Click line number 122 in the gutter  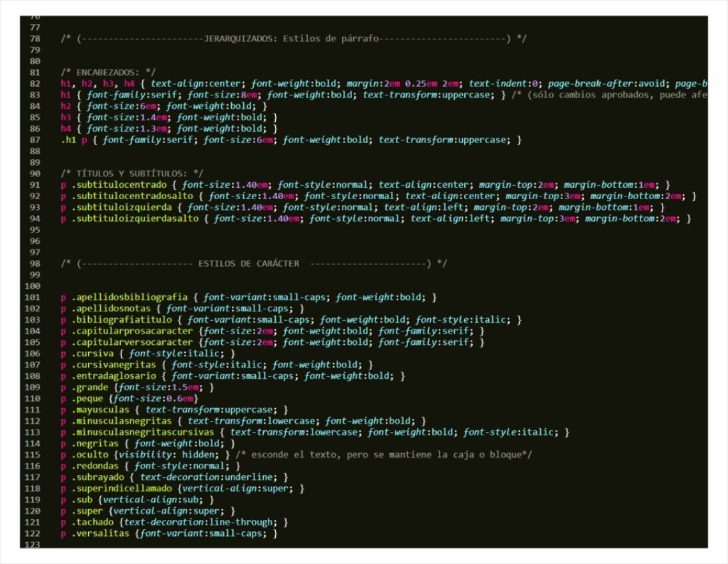pos(33,533)
